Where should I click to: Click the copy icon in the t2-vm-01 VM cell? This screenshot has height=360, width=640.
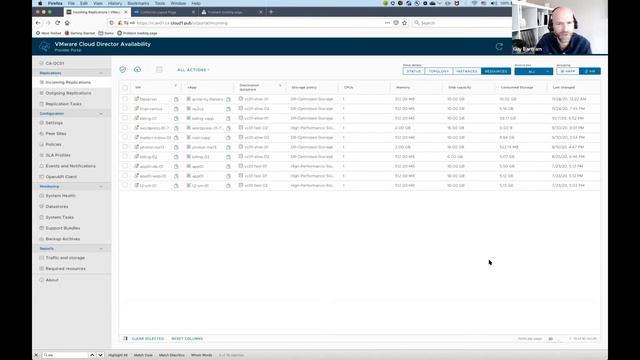tap(176, 185)
